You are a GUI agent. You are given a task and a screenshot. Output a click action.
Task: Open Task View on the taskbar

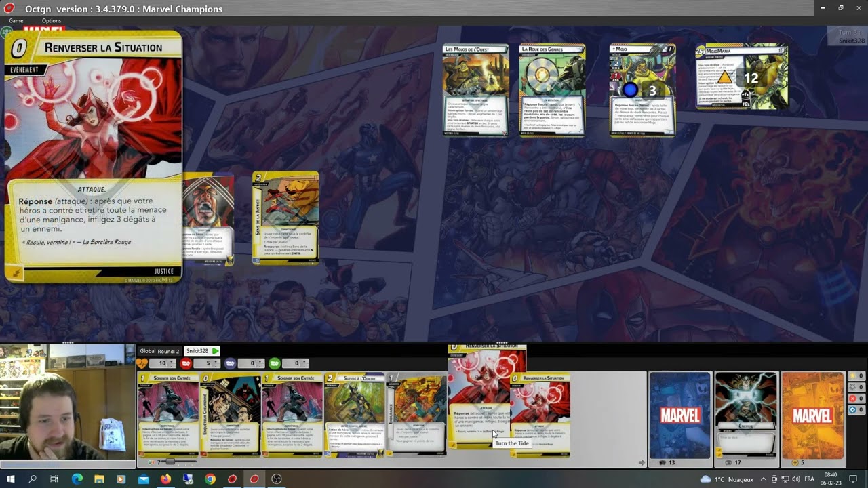tap(54, 479)
